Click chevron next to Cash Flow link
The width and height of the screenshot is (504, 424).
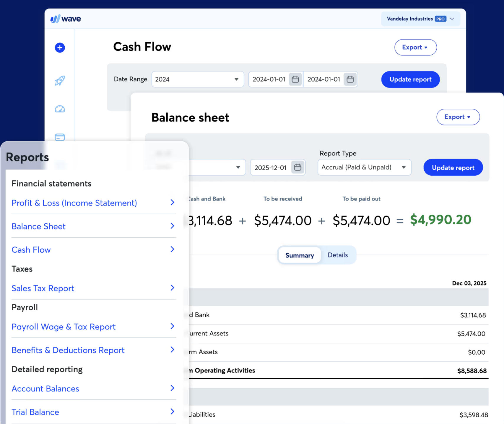[x=173, y=249]
